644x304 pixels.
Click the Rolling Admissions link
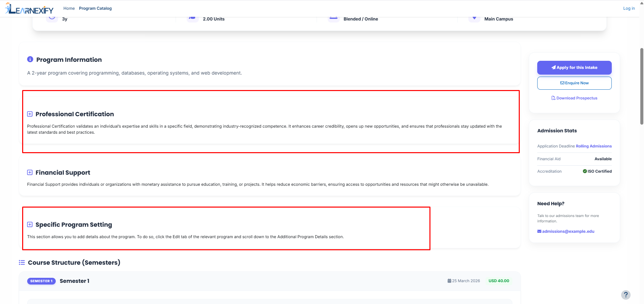point(594,146)
